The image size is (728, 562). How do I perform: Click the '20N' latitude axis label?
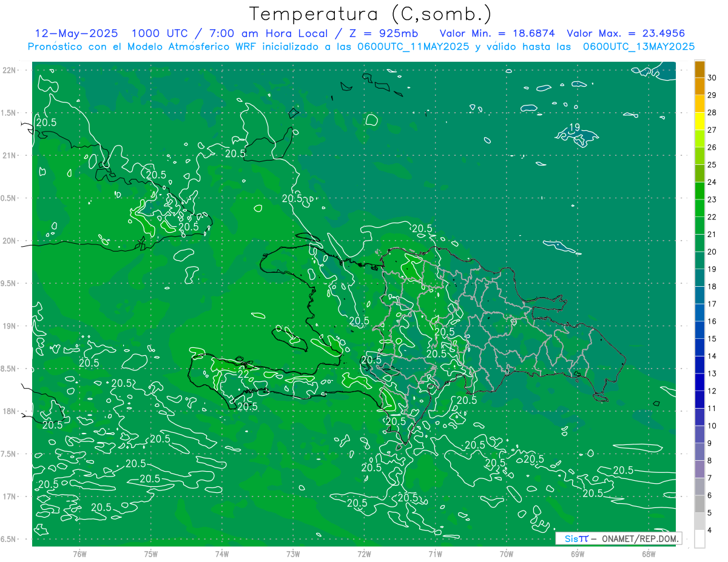(9, 241)
